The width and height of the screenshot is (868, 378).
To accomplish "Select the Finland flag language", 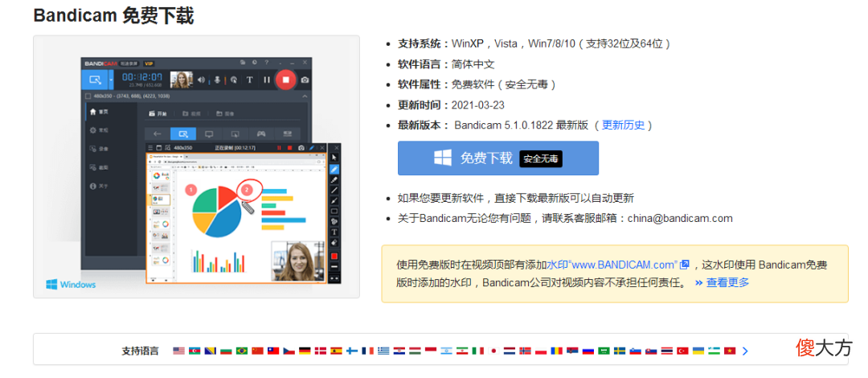I will pos(352,351).
